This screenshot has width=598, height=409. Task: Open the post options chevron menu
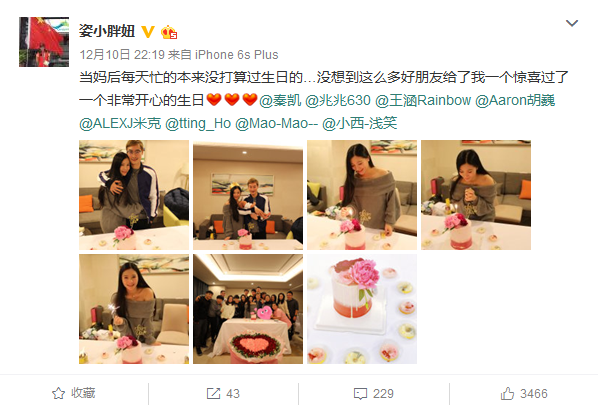tap(572, 23)
